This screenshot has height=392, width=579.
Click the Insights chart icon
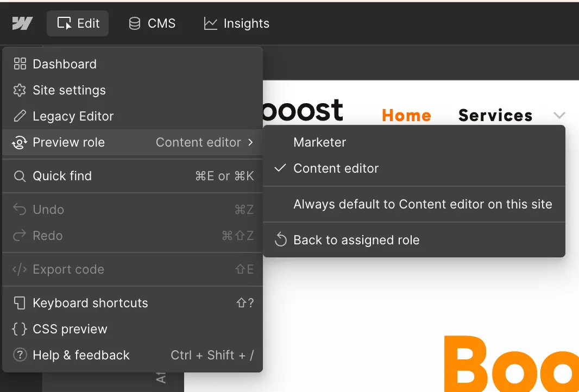(x=211, y=24)
